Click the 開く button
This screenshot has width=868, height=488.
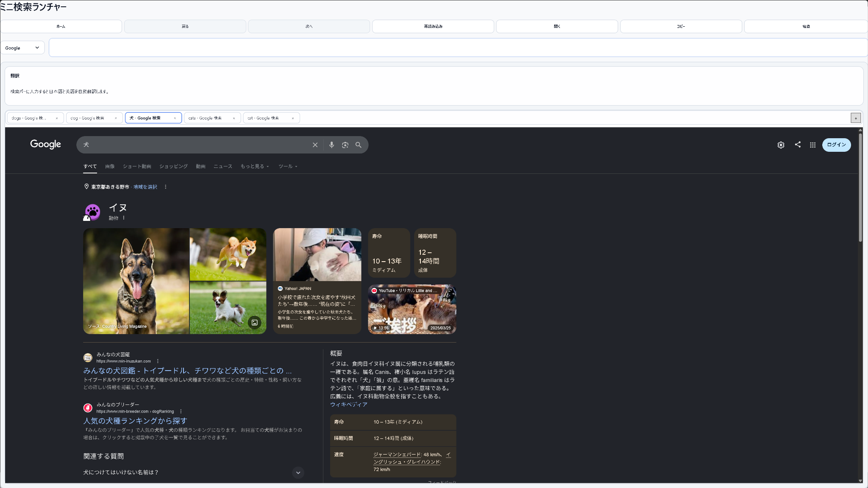click(557, 26)
